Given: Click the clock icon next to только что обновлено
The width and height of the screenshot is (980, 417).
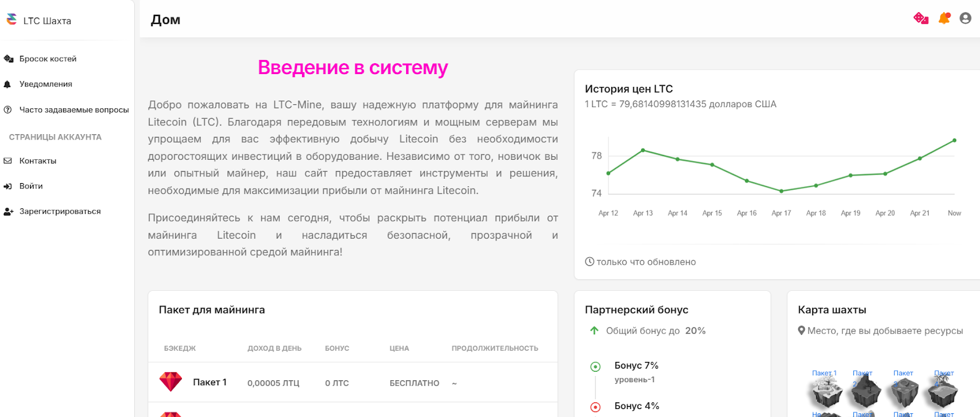Looking at the screenshot, I should 589,261.
